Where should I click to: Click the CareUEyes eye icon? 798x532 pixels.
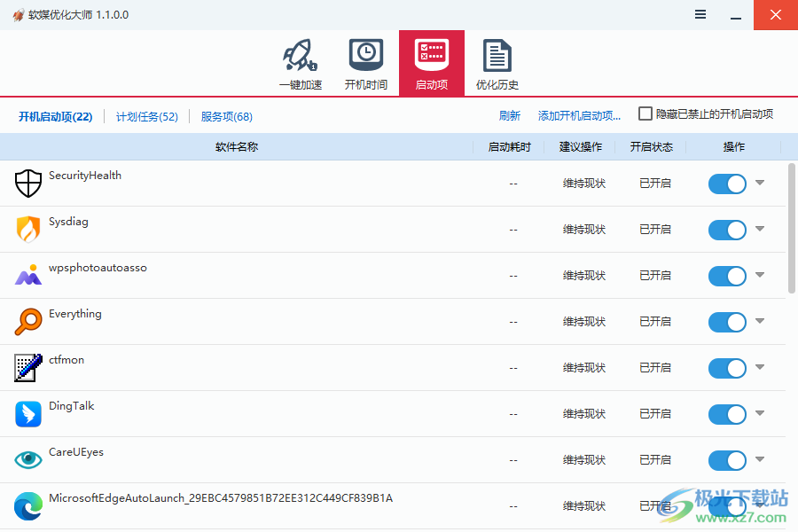(x=27, y=460)
